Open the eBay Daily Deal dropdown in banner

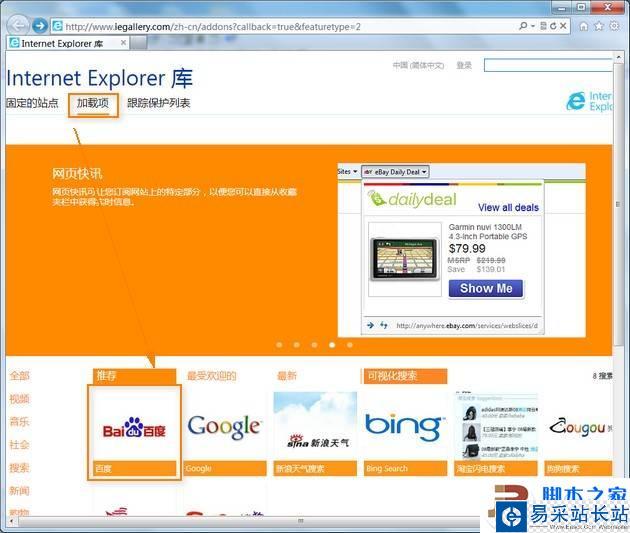395,172
